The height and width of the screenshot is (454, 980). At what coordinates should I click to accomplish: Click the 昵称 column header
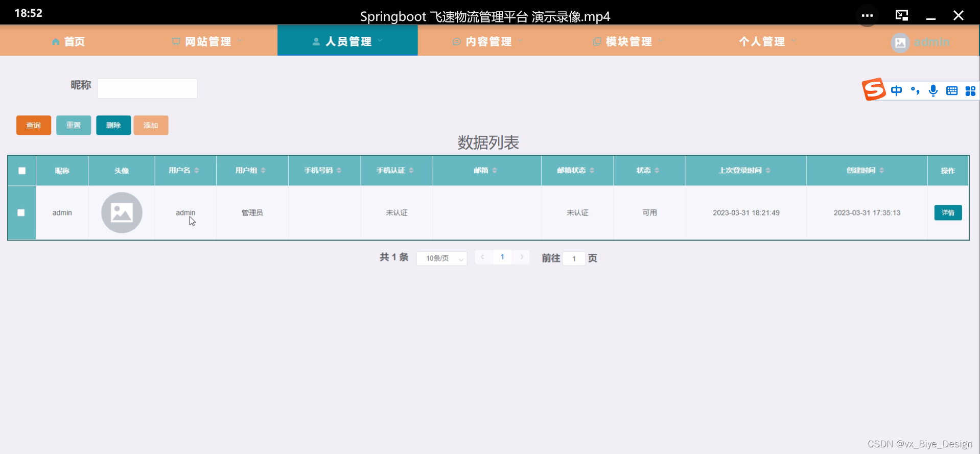tap(62, 171)
